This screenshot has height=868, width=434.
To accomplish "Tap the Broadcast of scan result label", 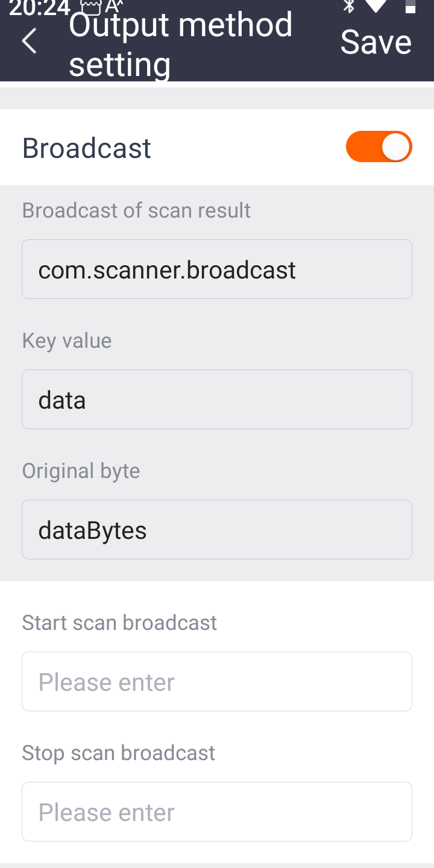I will coord(136,210).
